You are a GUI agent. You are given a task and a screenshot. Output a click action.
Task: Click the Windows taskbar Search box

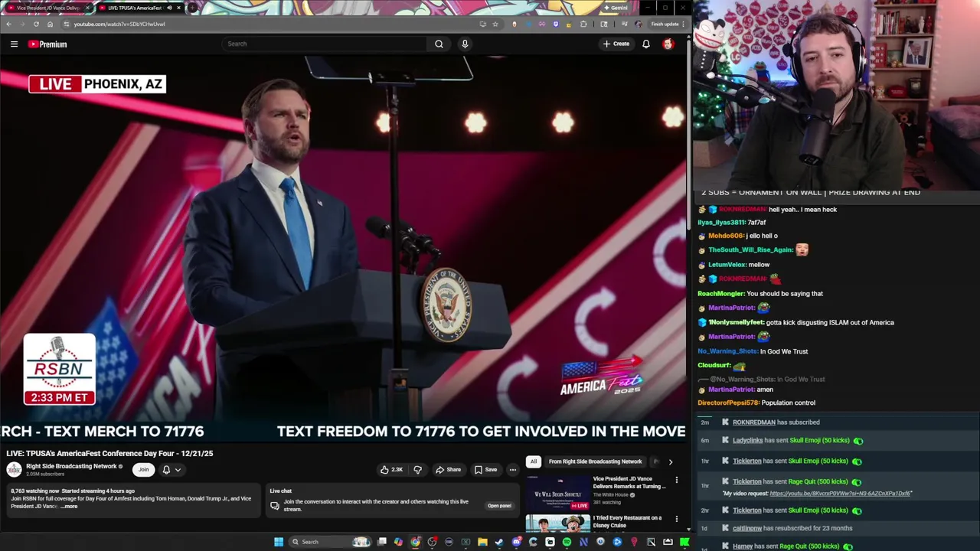click(330, 542)
